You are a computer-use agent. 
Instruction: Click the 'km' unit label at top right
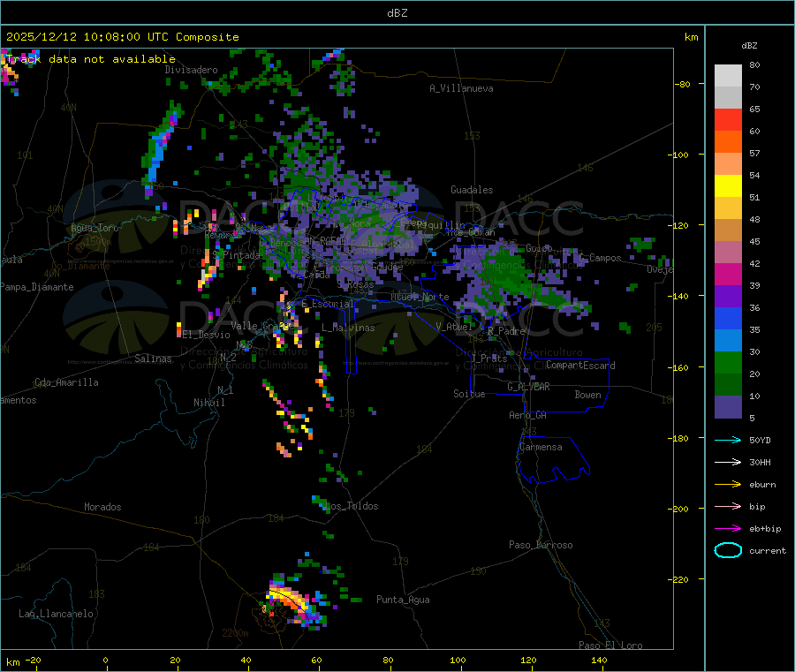click(692, 37)
